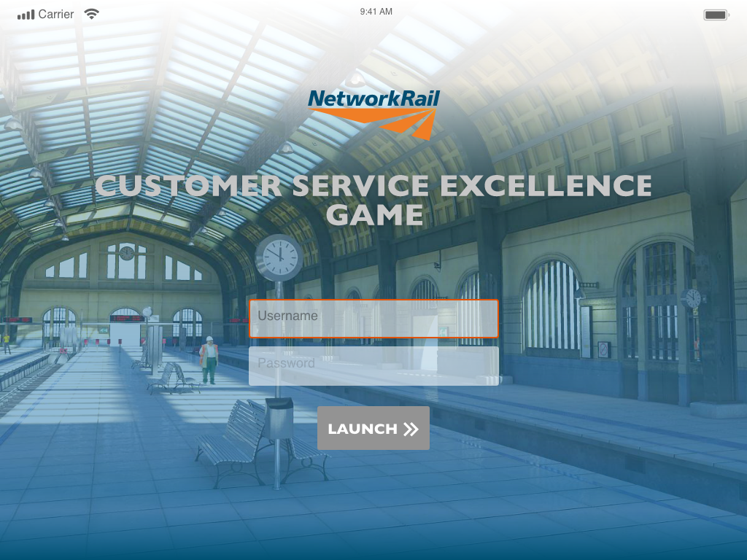The image size is (747, 560).
Task: Tap the Network Rail logo
Action: tap(373, 114)
